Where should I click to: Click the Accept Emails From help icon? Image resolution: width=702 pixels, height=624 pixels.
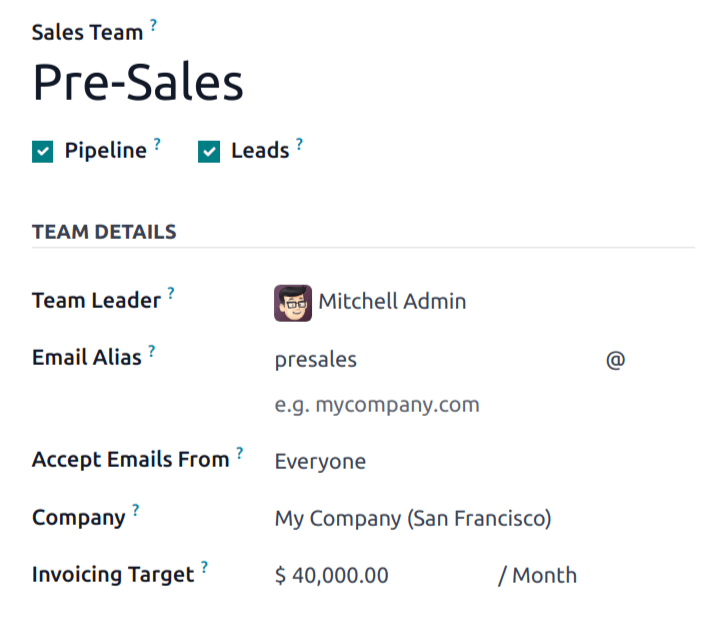click(240, 453)
